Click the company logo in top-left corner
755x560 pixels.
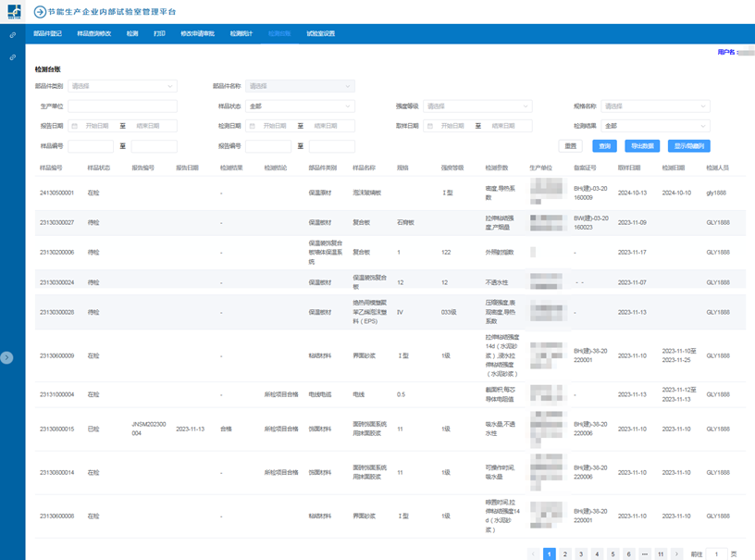13,11
